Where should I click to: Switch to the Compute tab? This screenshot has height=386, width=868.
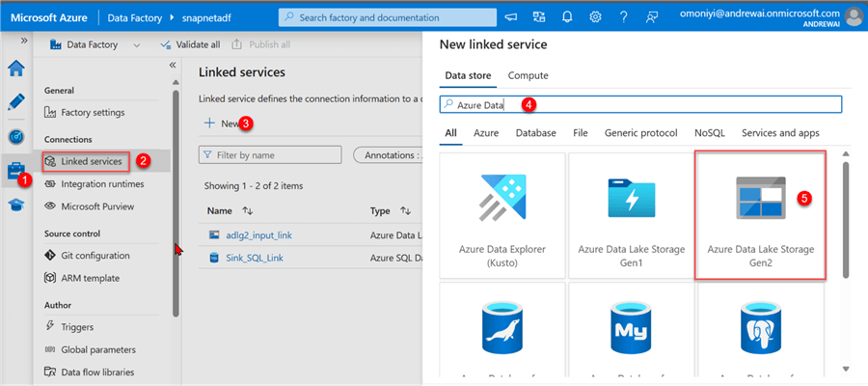pos(528,75)
